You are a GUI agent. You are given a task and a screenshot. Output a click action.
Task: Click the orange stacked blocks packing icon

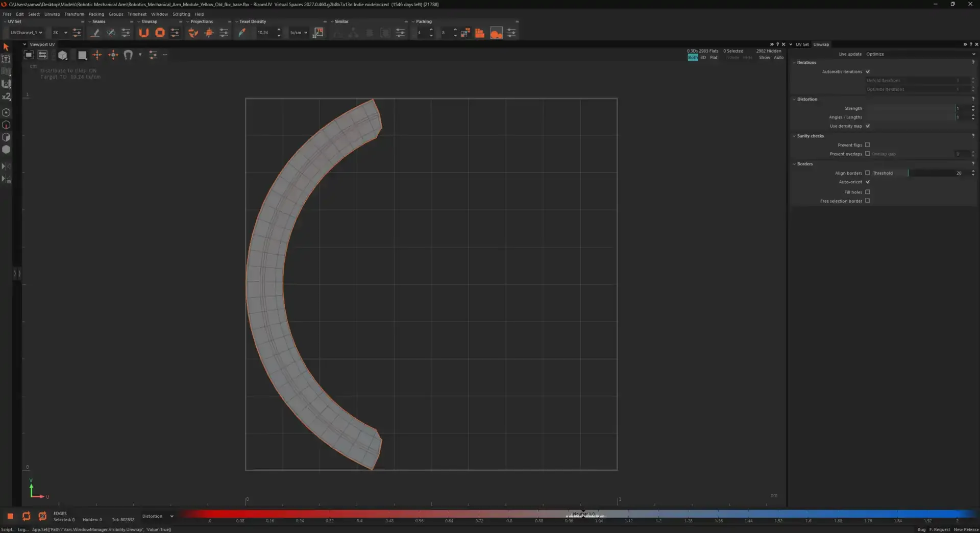[480, 33]
